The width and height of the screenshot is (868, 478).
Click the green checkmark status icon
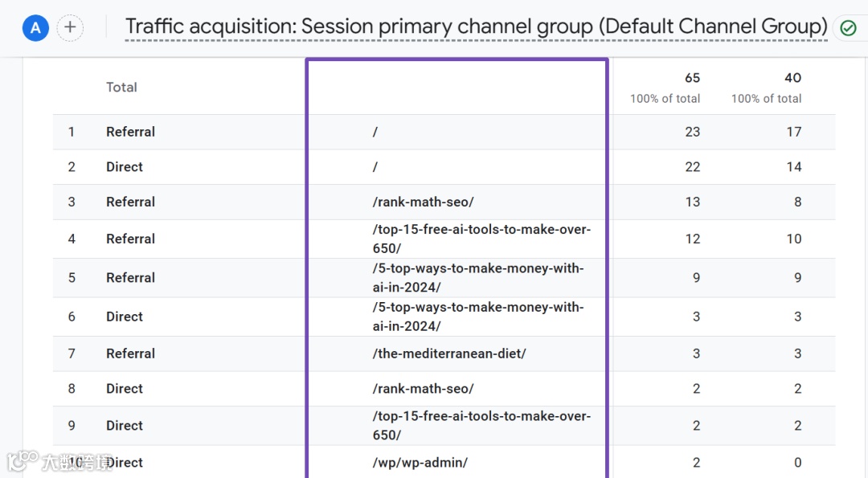coord(848,28)
